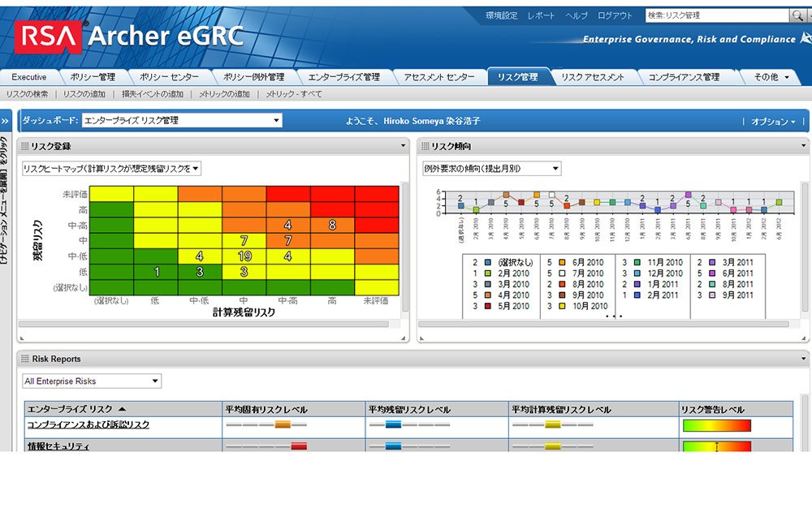Expand navigation menu with double-chevron icon
This screenshot has width=812, height=508.
click(x=5, y=121)
